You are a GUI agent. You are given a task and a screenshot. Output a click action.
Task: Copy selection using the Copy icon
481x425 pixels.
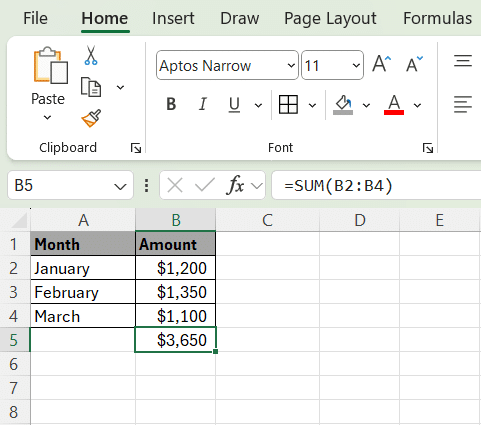tap(91, 87)
